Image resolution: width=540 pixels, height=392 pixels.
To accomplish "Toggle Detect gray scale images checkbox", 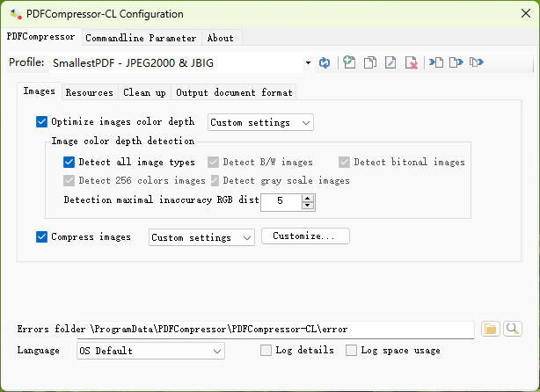I will point(215,181).
